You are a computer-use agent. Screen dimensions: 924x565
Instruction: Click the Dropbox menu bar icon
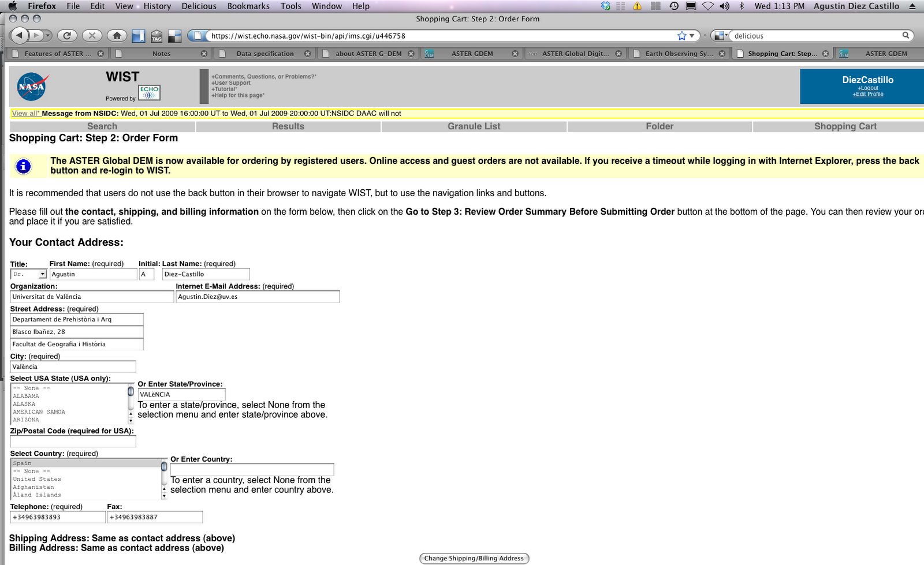(x=605, y=6)
